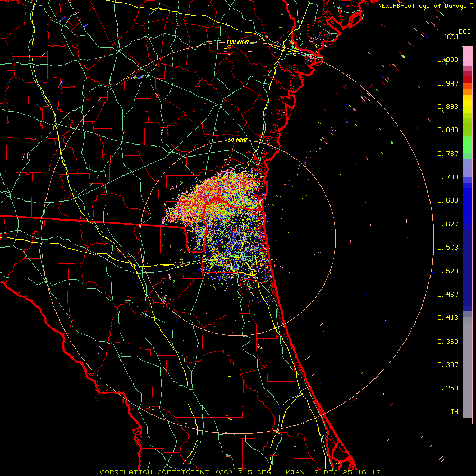Viewport: 476px width, 476px height.
Task: Select the 0.307 scale value
Action: point(448,365)
